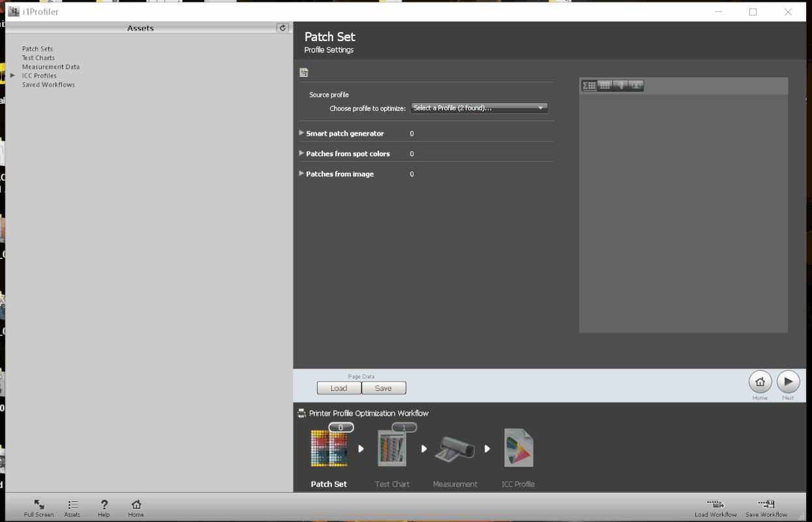Click the patch count badge showing 0
The width and height of the screenshot is (812, 522).
(341, 427)
